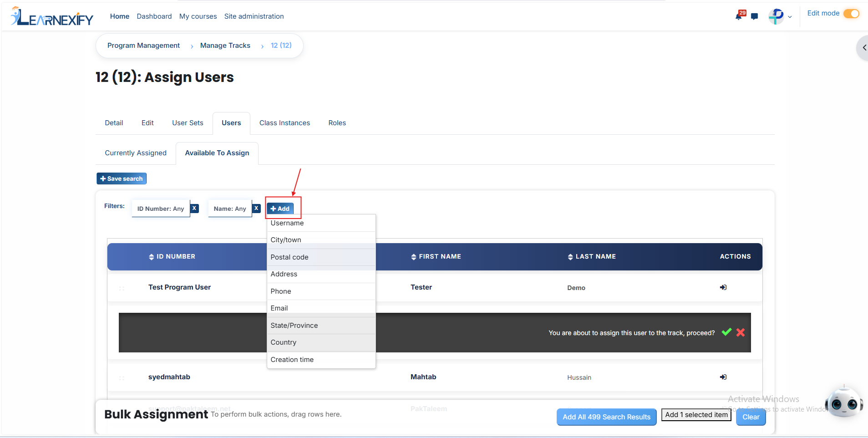
Task: Click the Learnexify logo
Action: click(52, 16)
